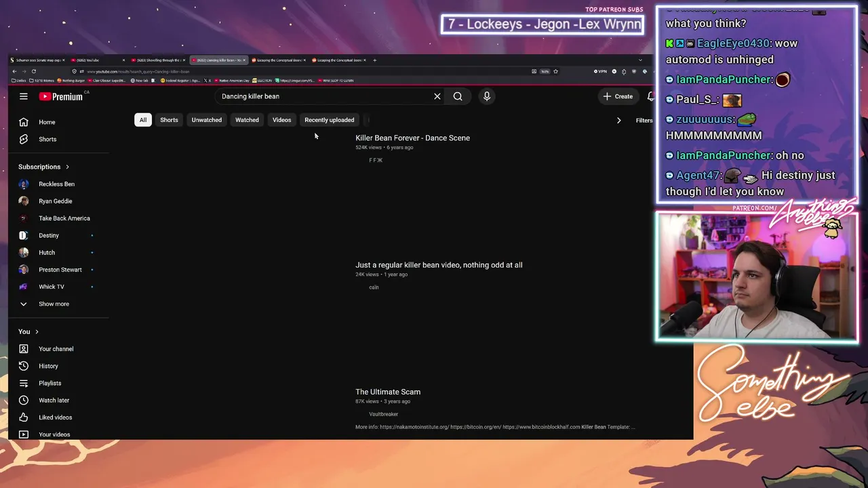Click the VPN button in the browser toolbar

(x=600, y=71)
